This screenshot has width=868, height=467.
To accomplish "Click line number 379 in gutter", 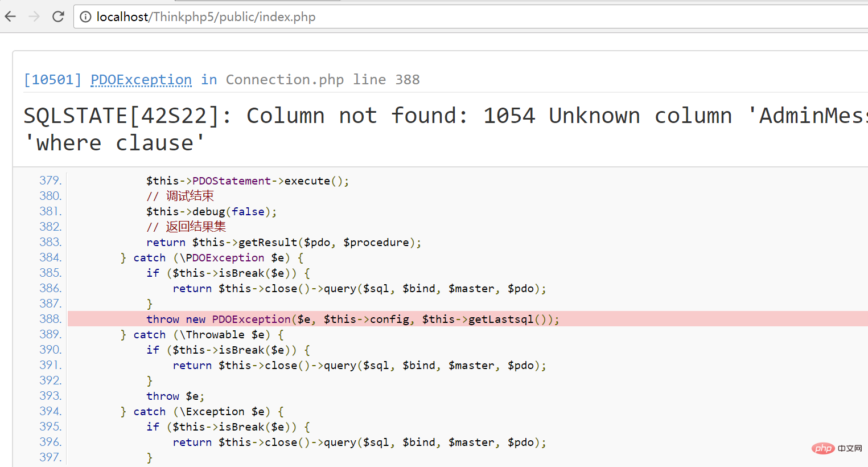I will click(x=50, y=181).
